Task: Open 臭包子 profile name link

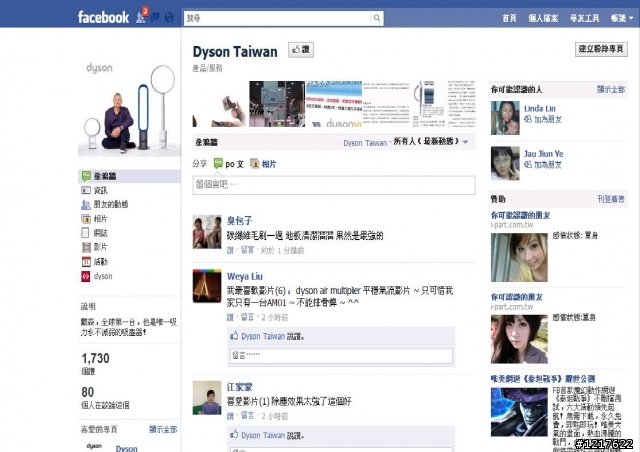Action: coord(240,221)
